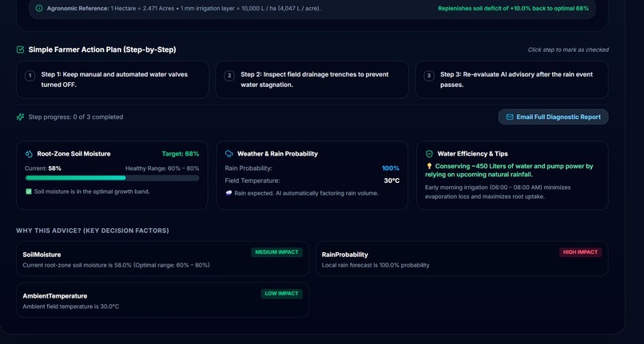Screen dimensions: 644x344
Task: Click the Current root-zone soil moisture is 58.0% text
Action: tap(116, 265)
